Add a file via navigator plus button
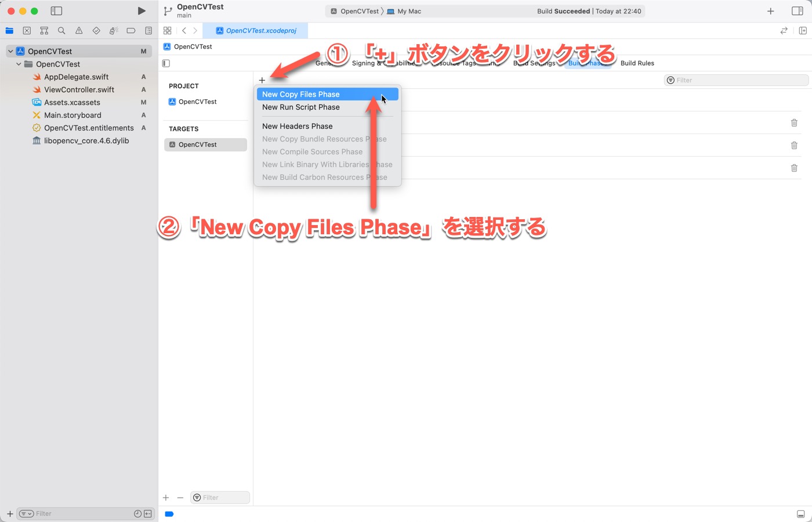The height and width of the screenshot is (522, 812). tap(10, 514)
